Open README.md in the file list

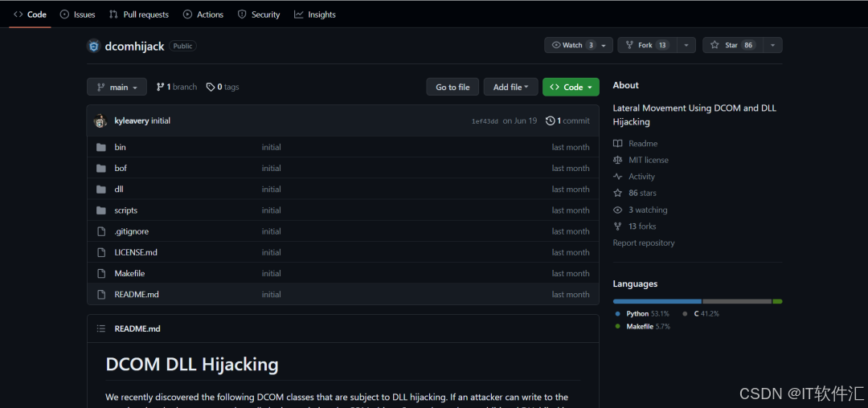tap(136, 294)
